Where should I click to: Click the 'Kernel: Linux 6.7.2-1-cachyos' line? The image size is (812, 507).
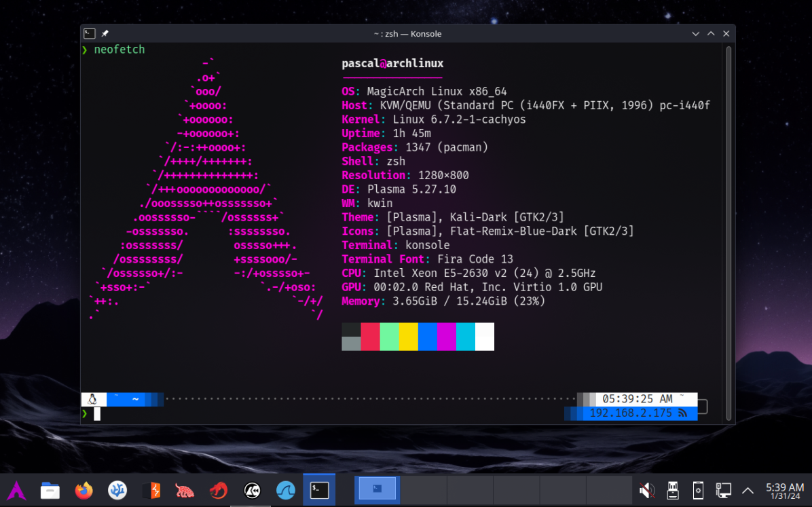point(433,119)
